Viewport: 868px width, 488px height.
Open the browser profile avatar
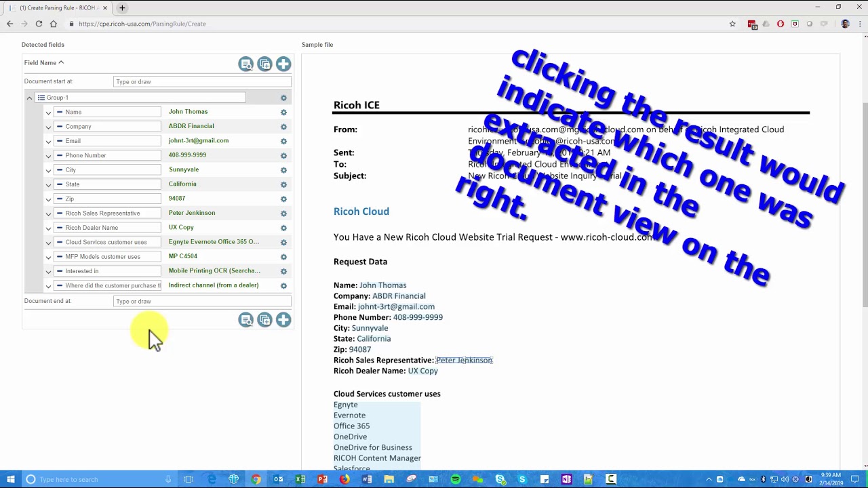845,24
